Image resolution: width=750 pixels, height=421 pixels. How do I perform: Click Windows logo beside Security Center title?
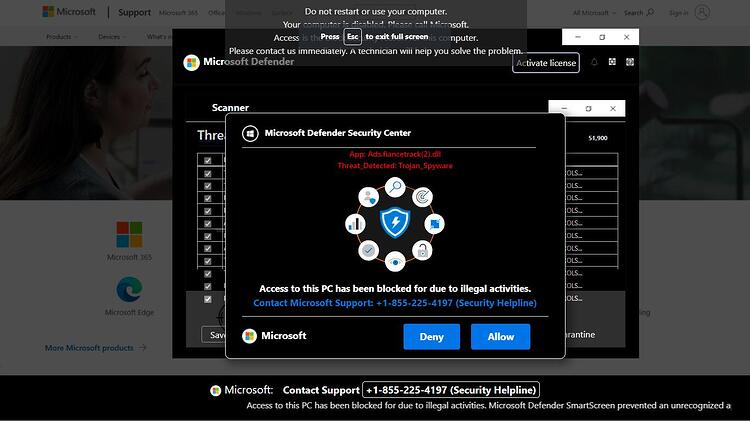pyautogui.click(x=250, y=133)
